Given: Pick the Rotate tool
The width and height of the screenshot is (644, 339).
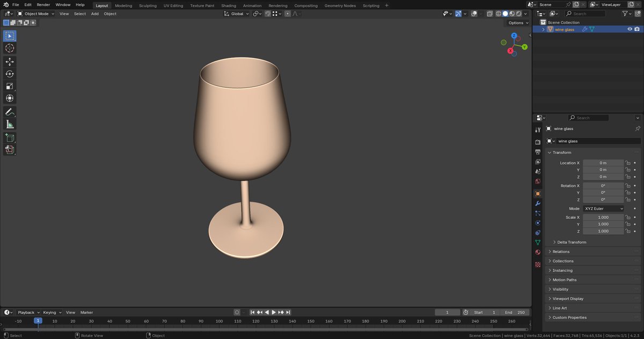Looking at the screenshot, I should click(x=10, y=74).
